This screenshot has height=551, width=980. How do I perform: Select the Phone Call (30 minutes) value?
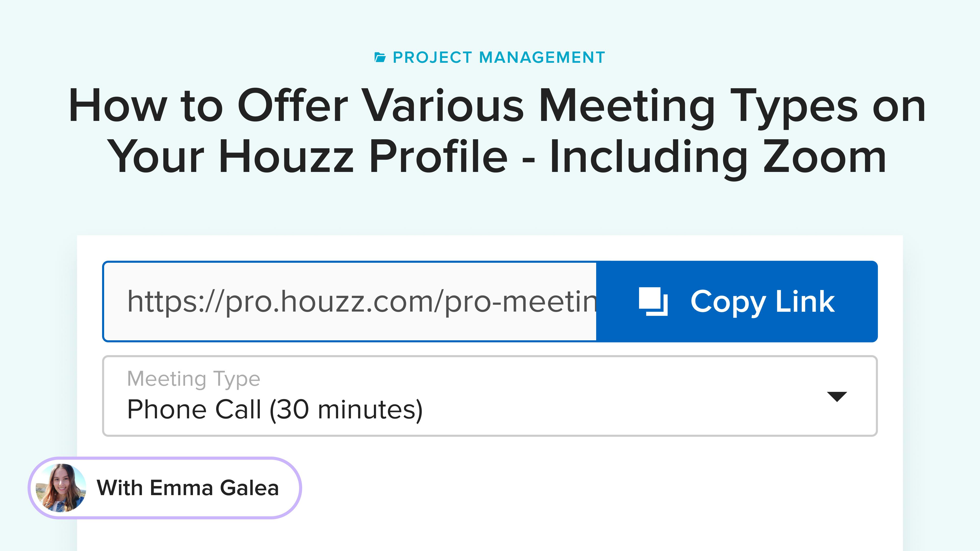[x=275, y=409]
